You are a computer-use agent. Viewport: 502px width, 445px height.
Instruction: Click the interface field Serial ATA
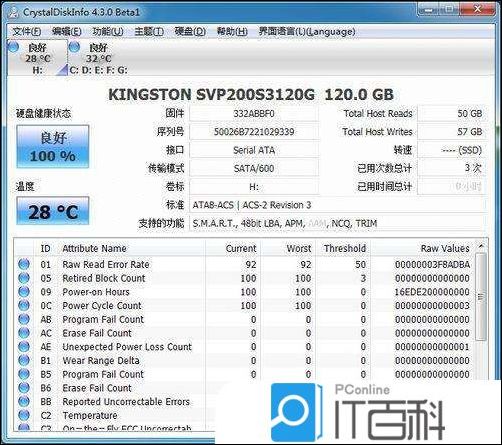254,150
